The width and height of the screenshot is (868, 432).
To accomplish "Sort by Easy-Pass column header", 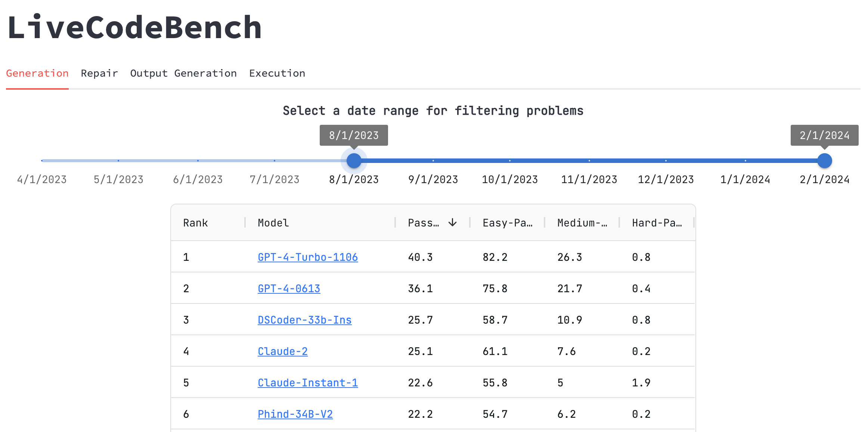I will [x=507, y=223].
